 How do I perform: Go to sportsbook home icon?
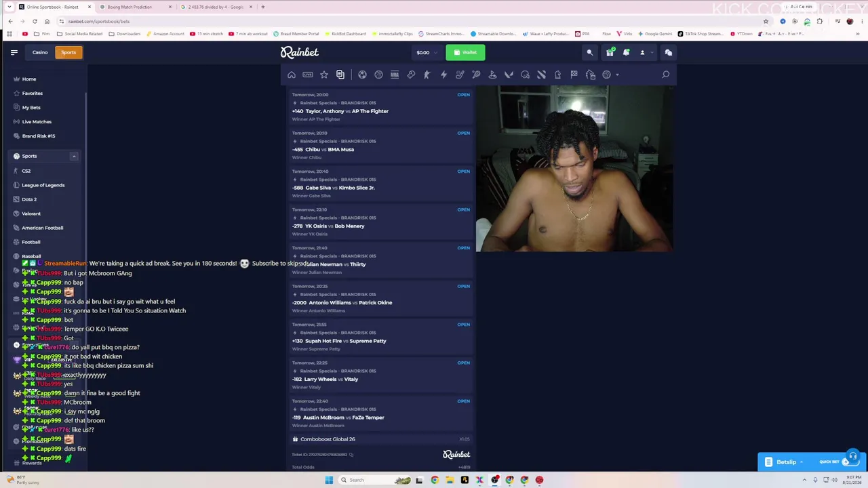click(292, 75)
